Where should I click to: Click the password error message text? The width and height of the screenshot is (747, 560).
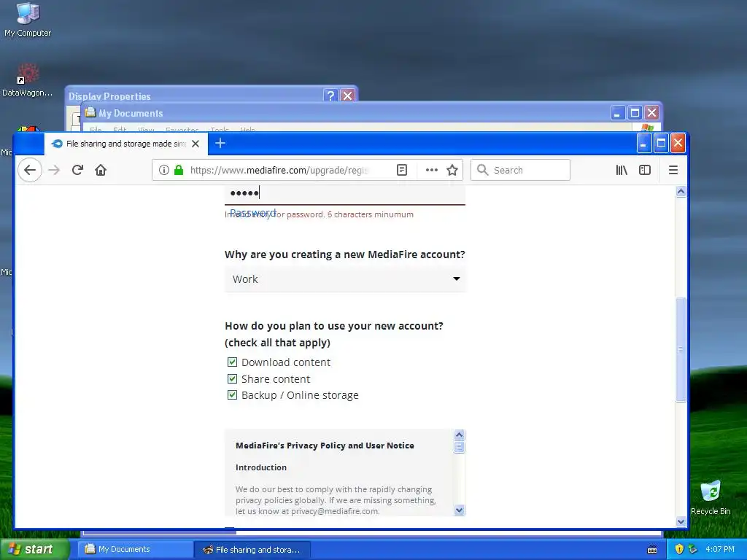point(320,214)
